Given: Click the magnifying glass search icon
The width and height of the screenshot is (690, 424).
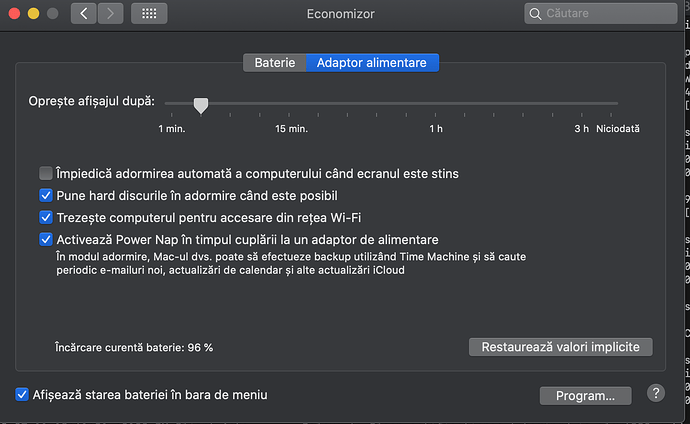Looking at the screenshot, I should pos(537,14).
